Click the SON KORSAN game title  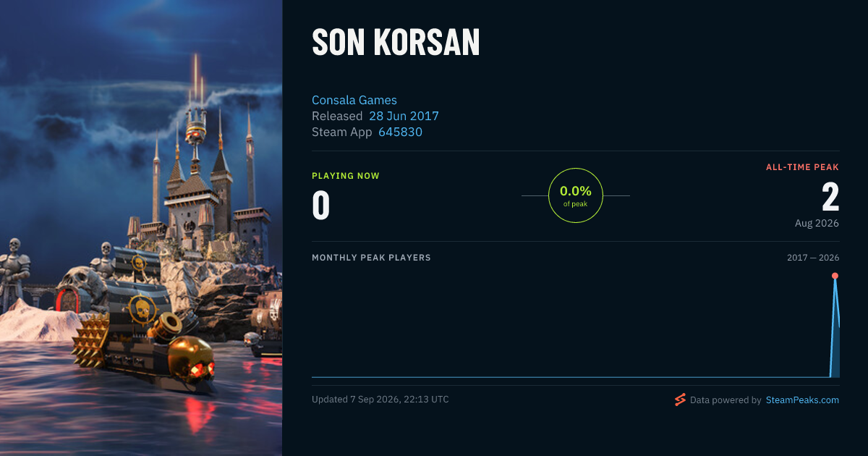[396, 43]
